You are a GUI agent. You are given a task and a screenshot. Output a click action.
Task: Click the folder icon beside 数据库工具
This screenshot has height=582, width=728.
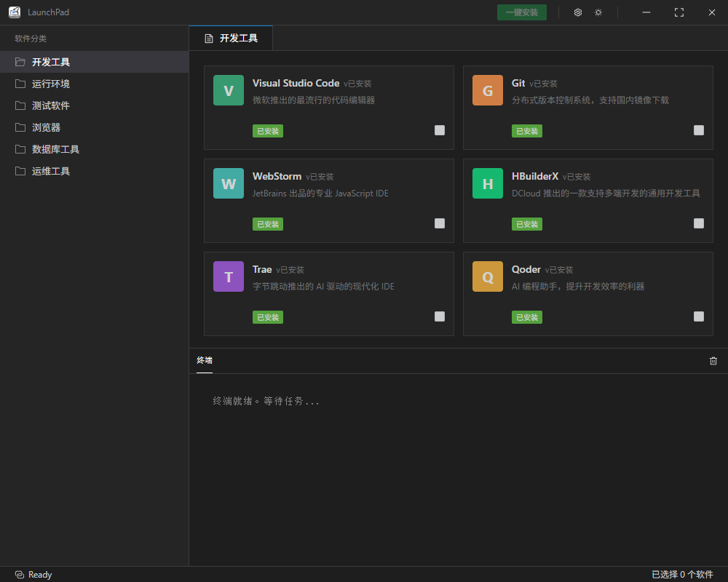(x=20, y=149)
